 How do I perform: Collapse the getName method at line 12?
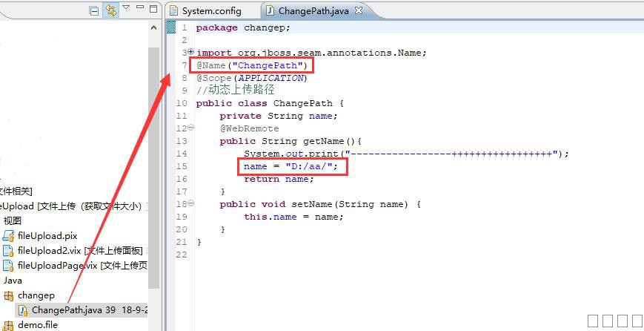coord(191,128)
